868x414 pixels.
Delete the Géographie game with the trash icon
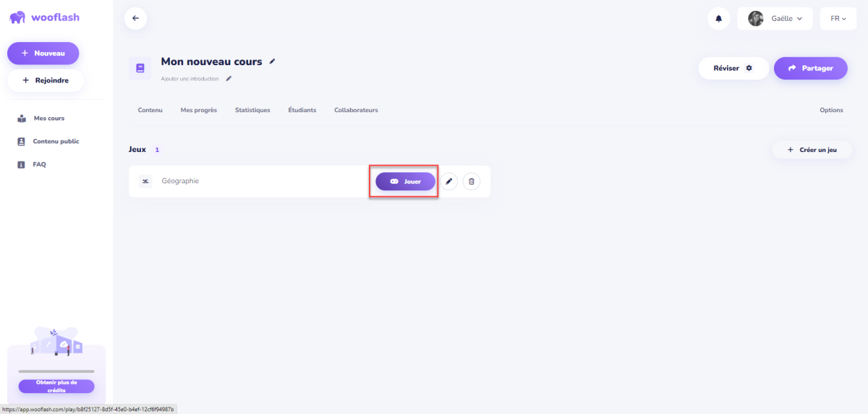click(x=472, y=181)
